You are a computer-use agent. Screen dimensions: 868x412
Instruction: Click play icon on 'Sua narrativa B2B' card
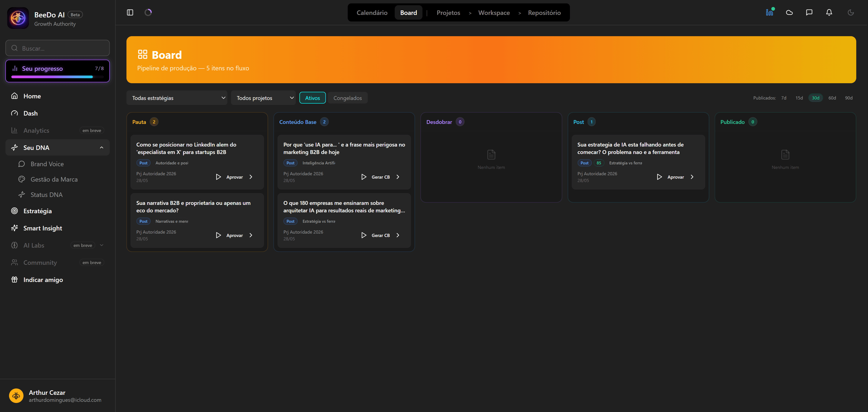[x=218, y=235]
